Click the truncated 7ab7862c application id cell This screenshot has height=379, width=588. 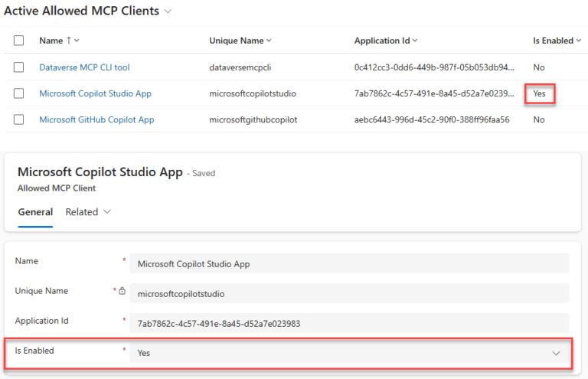[434, 93]
